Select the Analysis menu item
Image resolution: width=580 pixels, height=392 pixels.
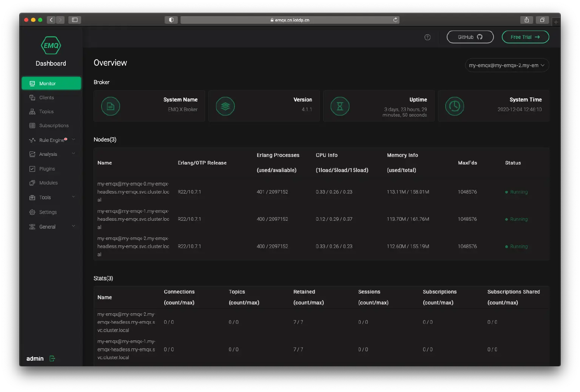48,154
